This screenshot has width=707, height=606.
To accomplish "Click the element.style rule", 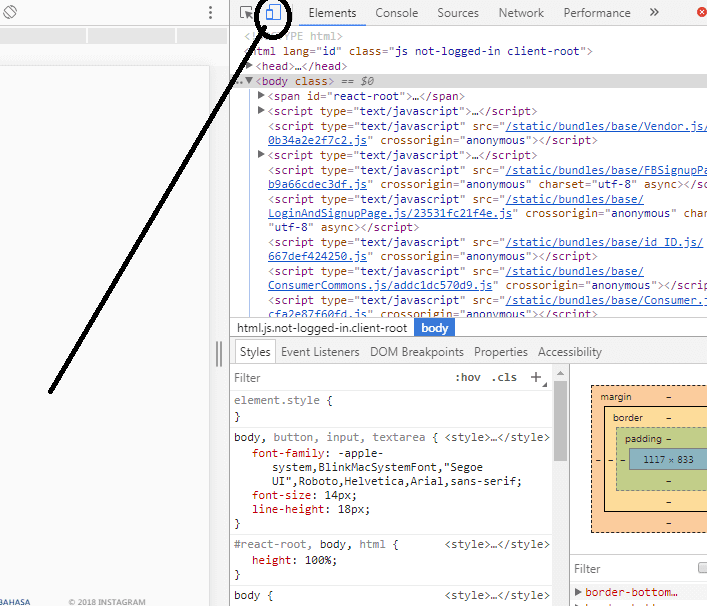I will point(283,400).
